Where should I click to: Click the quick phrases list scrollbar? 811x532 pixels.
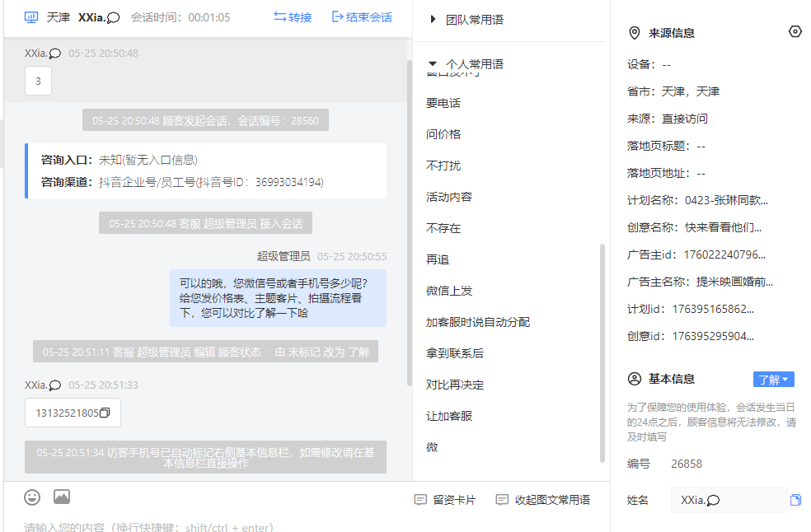[x=602, y=353]
